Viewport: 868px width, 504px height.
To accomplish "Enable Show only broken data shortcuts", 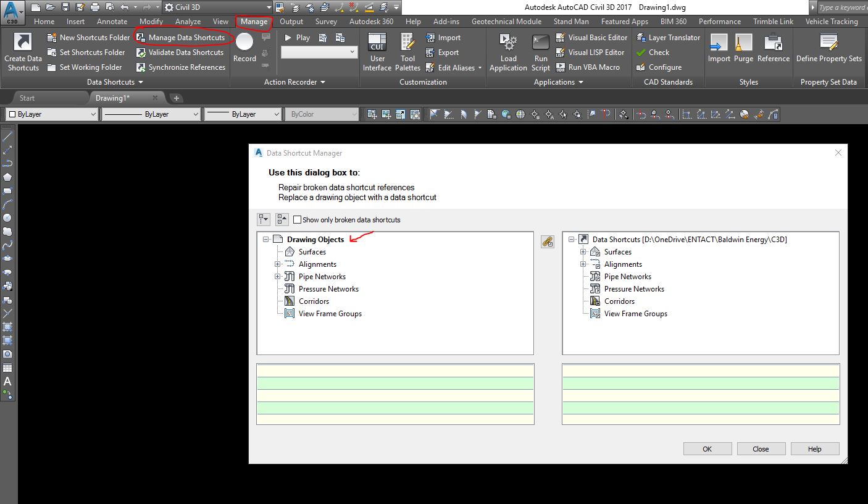I will point(297,219).
